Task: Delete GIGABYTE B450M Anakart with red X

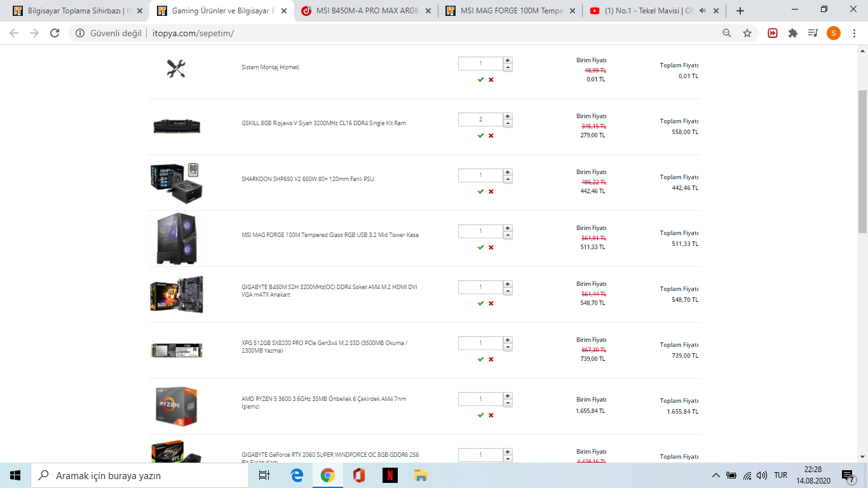Action: pyautogui.click(x=491, y=303)
